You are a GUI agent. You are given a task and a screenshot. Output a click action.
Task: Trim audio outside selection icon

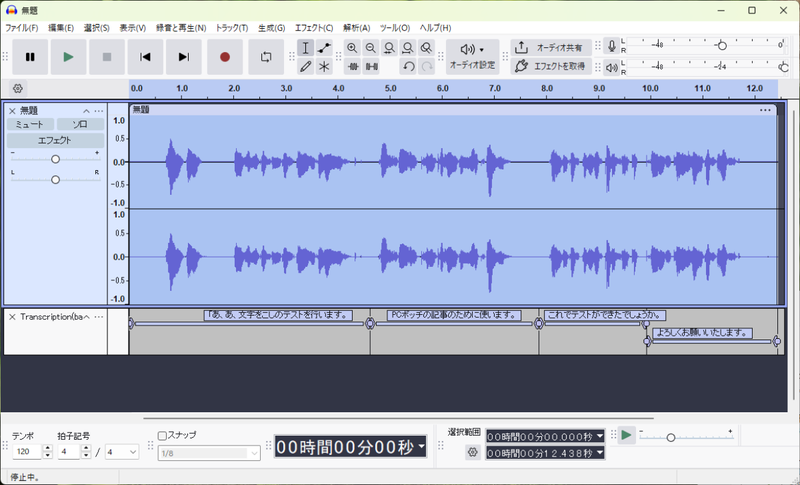tap(352, 66)
